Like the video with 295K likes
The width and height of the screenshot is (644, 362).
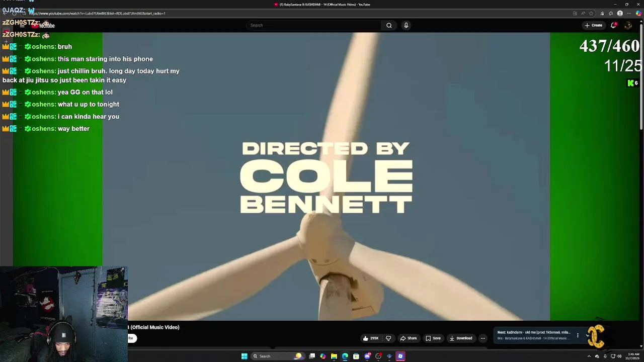tap(371, 338)
